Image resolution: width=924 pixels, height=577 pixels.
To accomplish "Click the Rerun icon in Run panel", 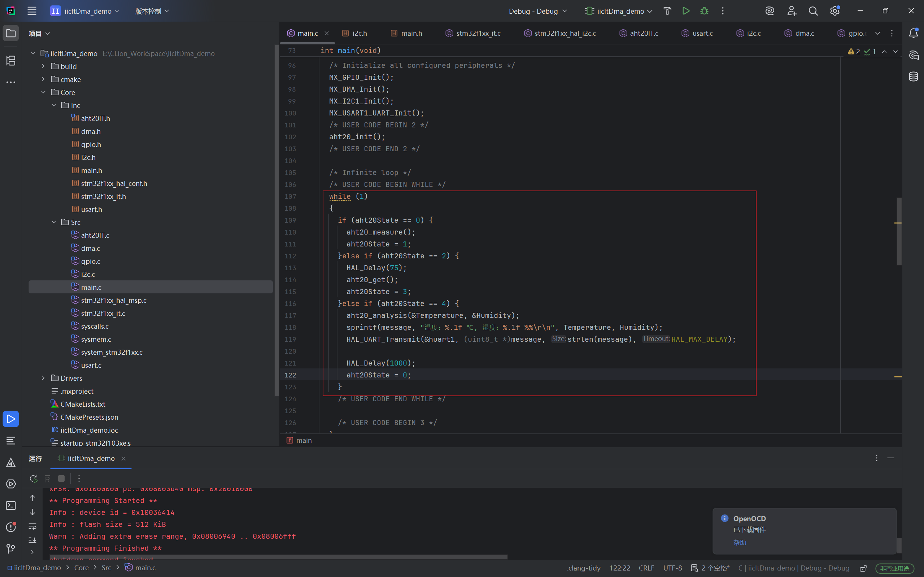I will (34, 478).
